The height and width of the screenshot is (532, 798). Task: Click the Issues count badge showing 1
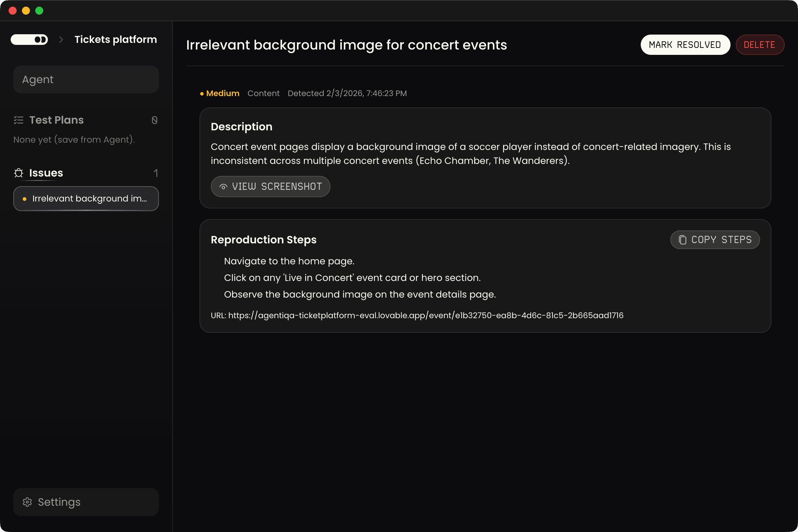[156, 173]
